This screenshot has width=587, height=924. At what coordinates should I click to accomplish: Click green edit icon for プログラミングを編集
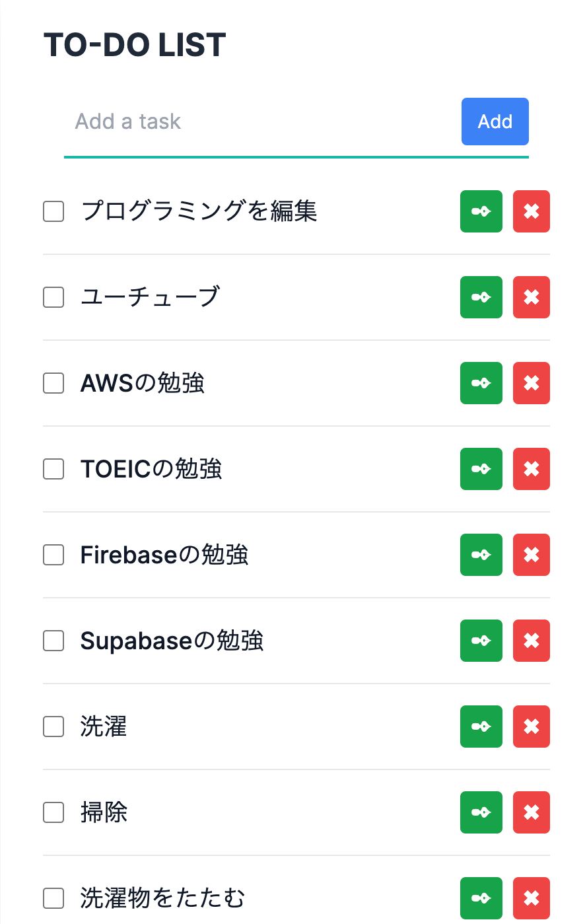coord(481,211)
